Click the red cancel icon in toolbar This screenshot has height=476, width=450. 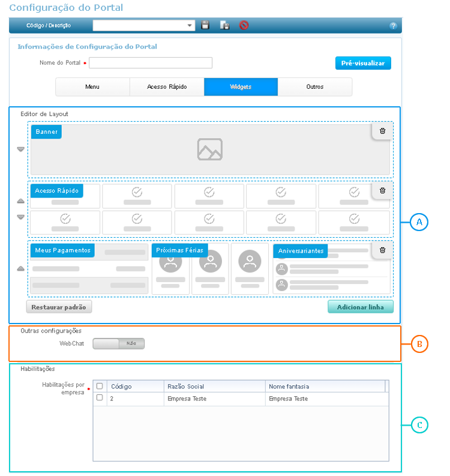point(244,25)
